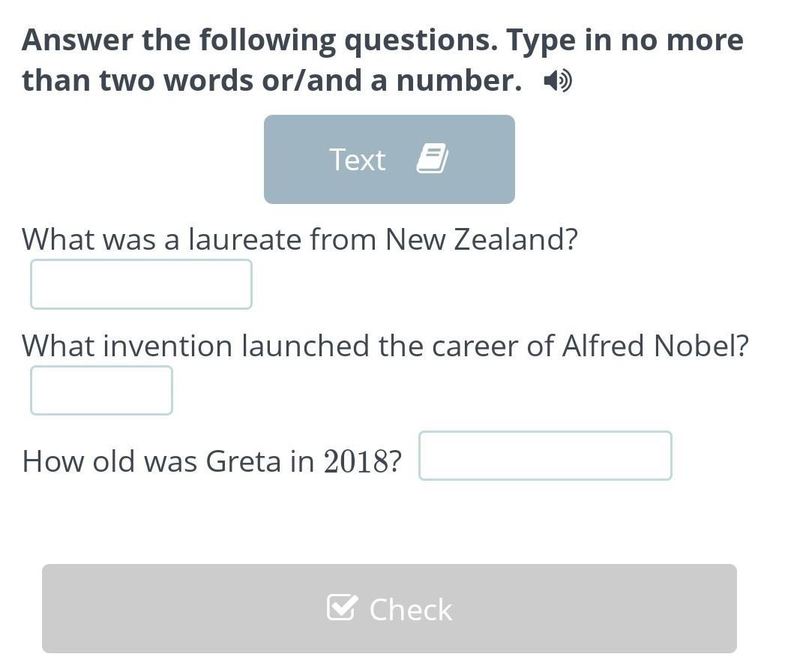The height and width of the screenshot is (672, 794).
Task: Click the book icon in the Text button
Action: pyautogui.click(x=432, y=159)
